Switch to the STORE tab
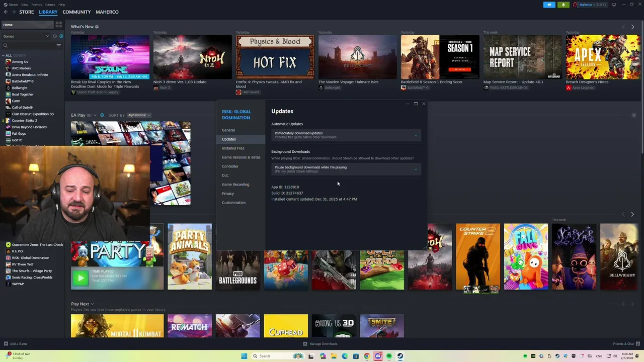644x362 pixels. 27,12
